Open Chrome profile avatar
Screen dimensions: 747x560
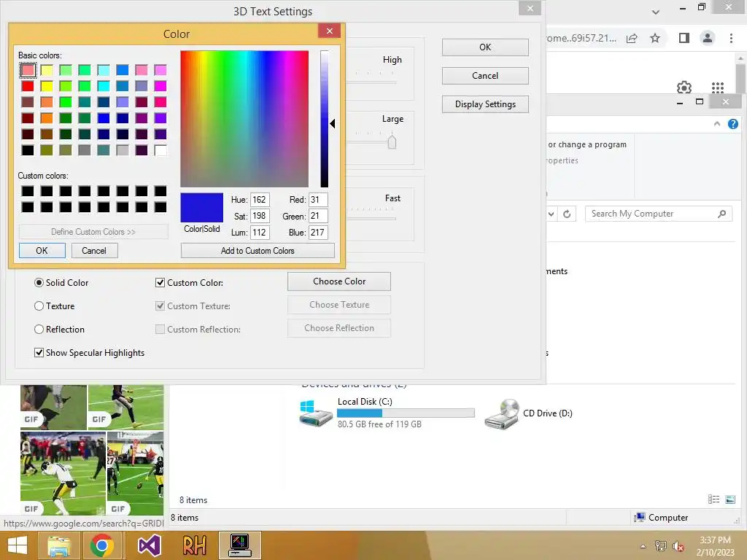coord(708,38)
